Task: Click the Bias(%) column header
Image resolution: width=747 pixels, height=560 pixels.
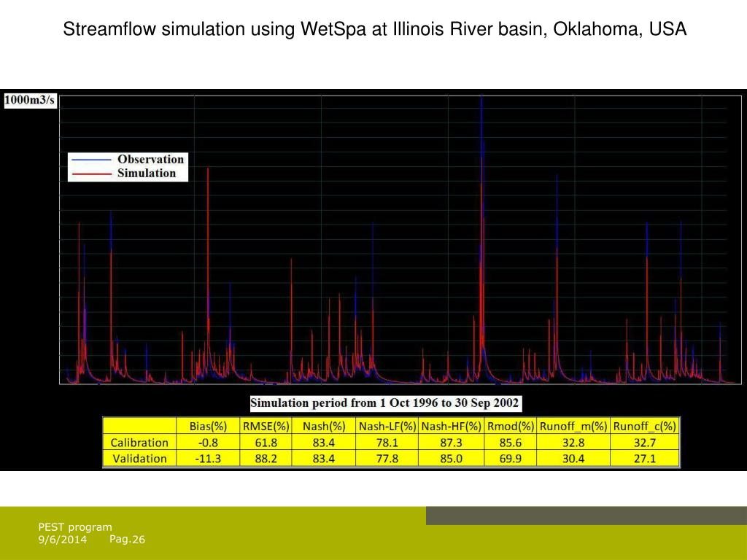Action: (208, 426)
